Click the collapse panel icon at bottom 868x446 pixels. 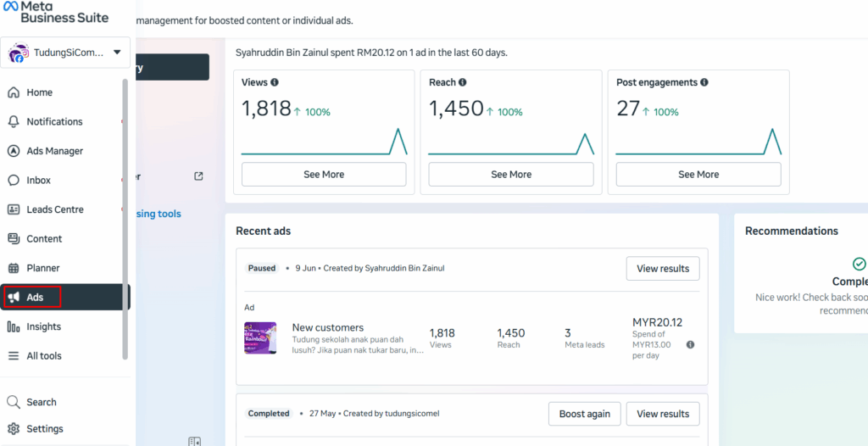pos(194,442)
